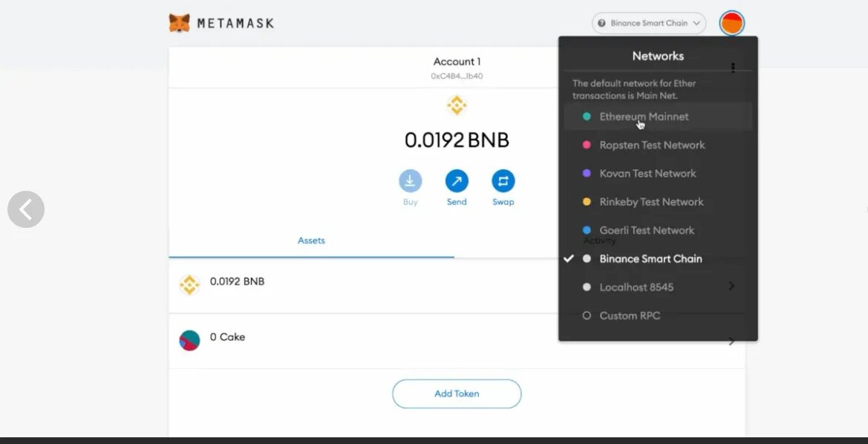Click the Buy label
Viewport: 868px width, 444px height.
410,202
